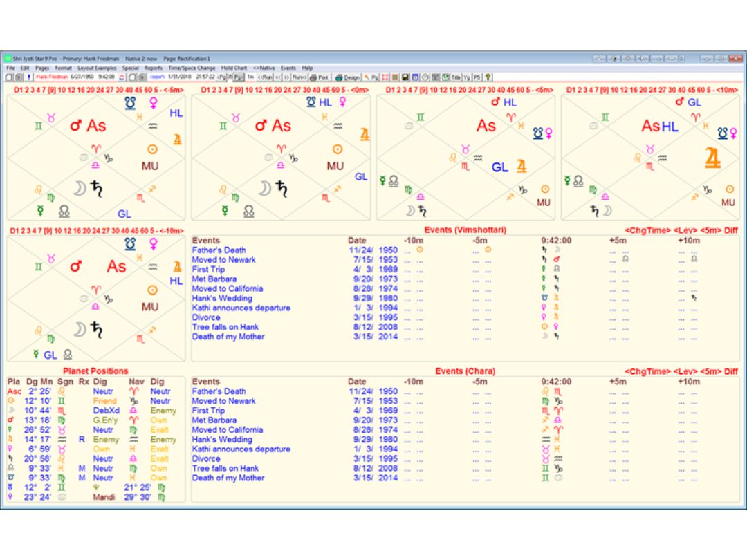Click the clock icon in toolbar
This screenshot has width=747, height=560.
click(425, 77)
